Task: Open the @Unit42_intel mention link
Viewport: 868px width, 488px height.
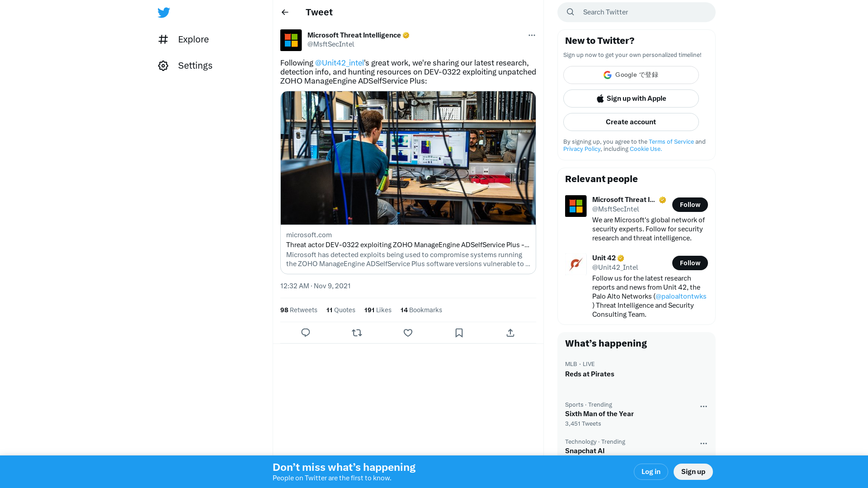Action: click(340, 63)
